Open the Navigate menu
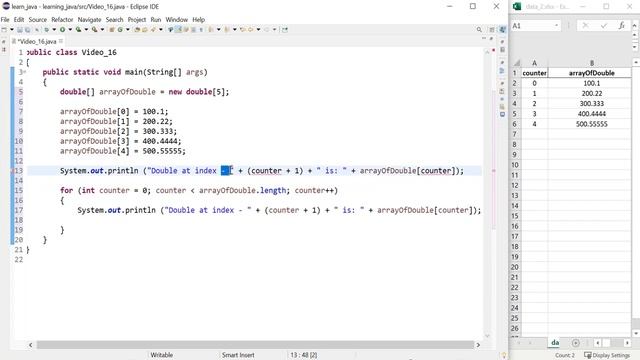The width and height of the screenshot is (640, 360). click(x=89, y=20)
